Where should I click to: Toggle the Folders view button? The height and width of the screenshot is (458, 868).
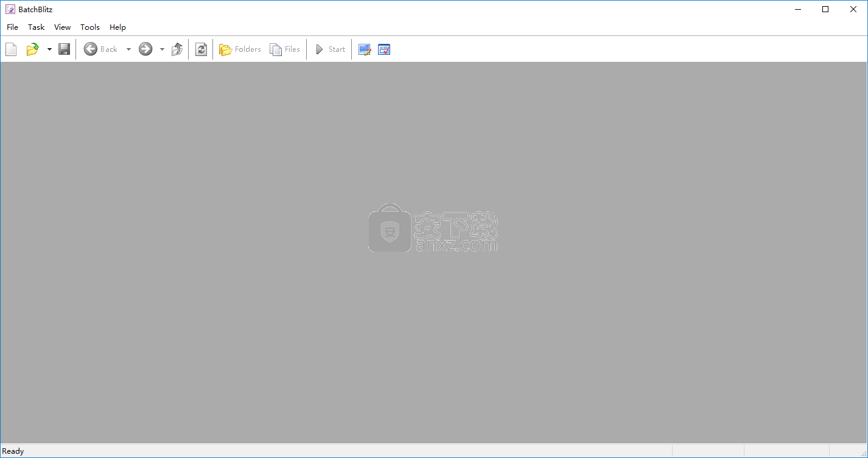coord(240,49)
